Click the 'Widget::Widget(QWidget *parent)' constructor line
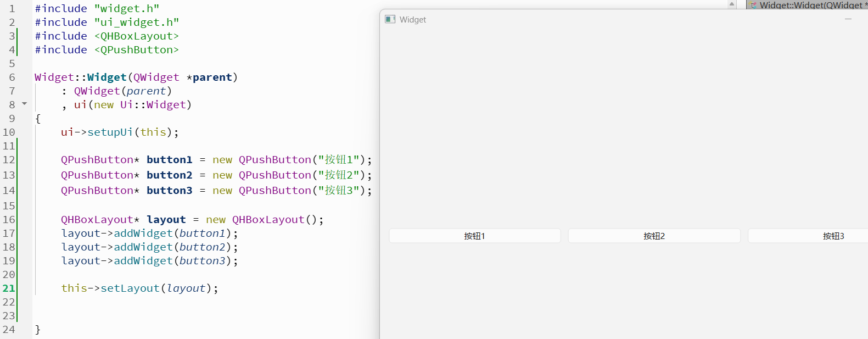The height and width of the screenshot is (339, 868). pyautogui.click(x=136, y=77)
